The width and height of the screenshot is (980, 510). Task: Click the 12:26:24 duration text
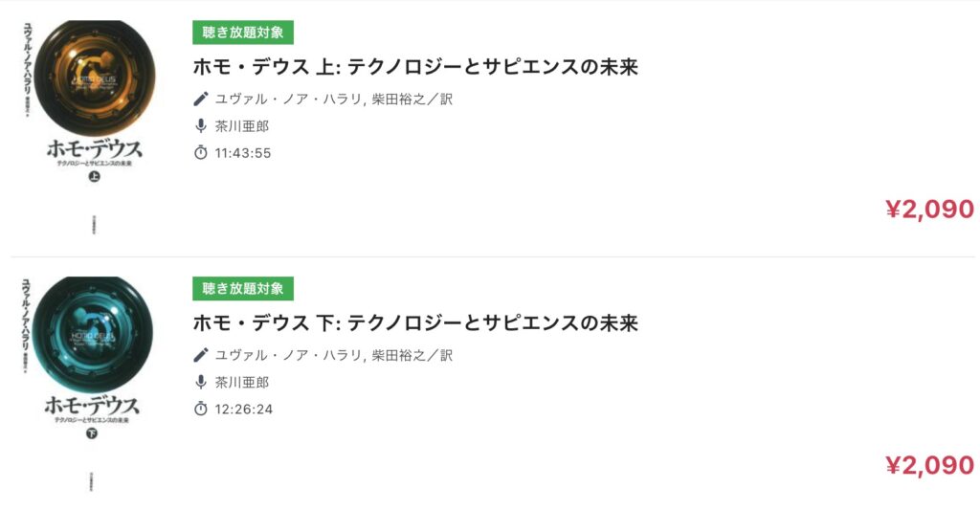244,410
